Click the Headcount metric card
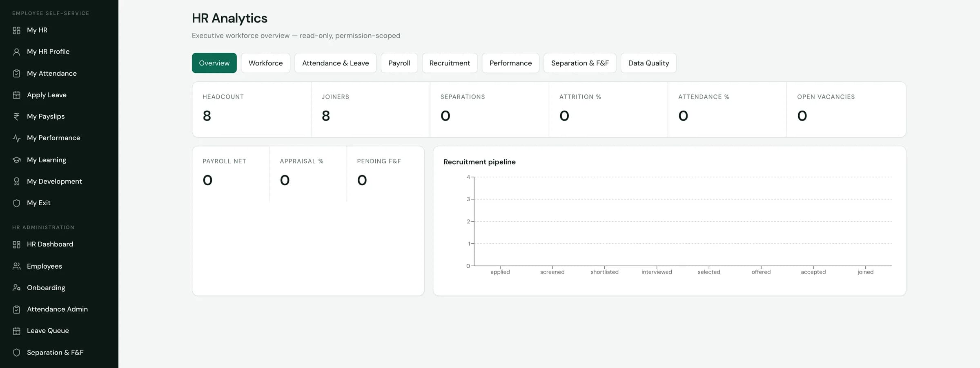The height and width of the screenshot is (368, 980). (252, 110)
